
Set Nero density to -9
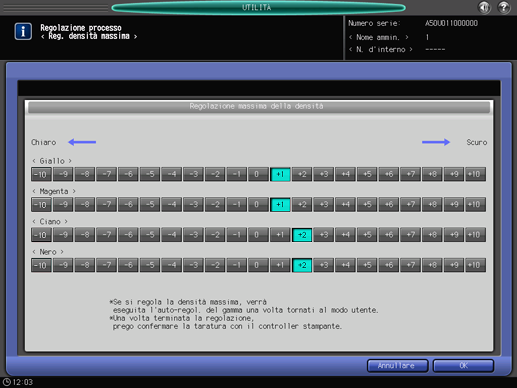click(x=63, y=265)
